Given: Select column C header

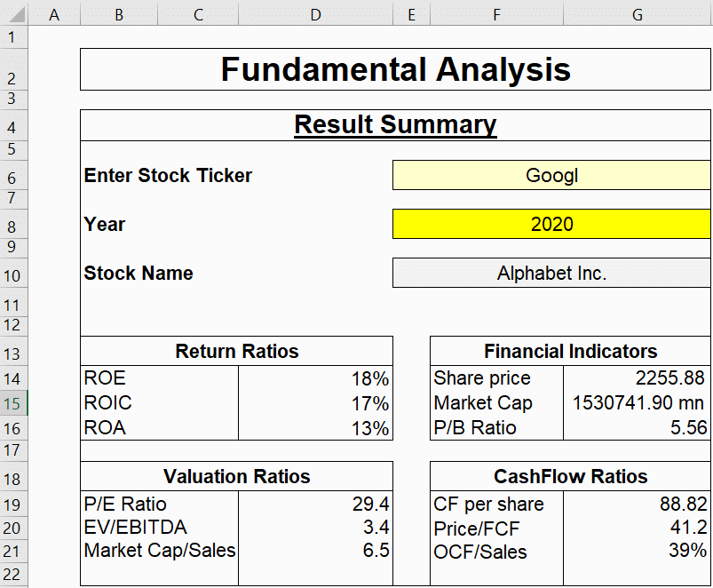Looking at the screenshot, I should click(x=198, y=15).
